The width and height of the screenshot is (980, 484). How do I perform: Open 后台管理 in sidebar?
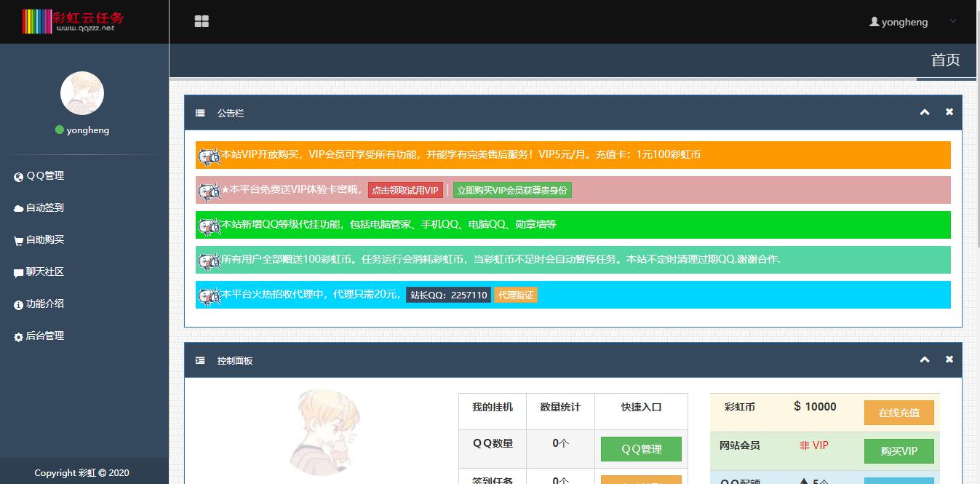44,336
